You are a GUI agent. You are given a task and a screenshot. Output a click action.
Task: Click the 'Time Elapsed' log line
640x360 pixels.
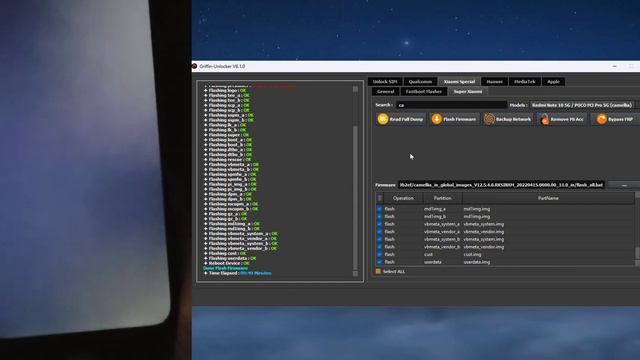(x=238, y=273)
